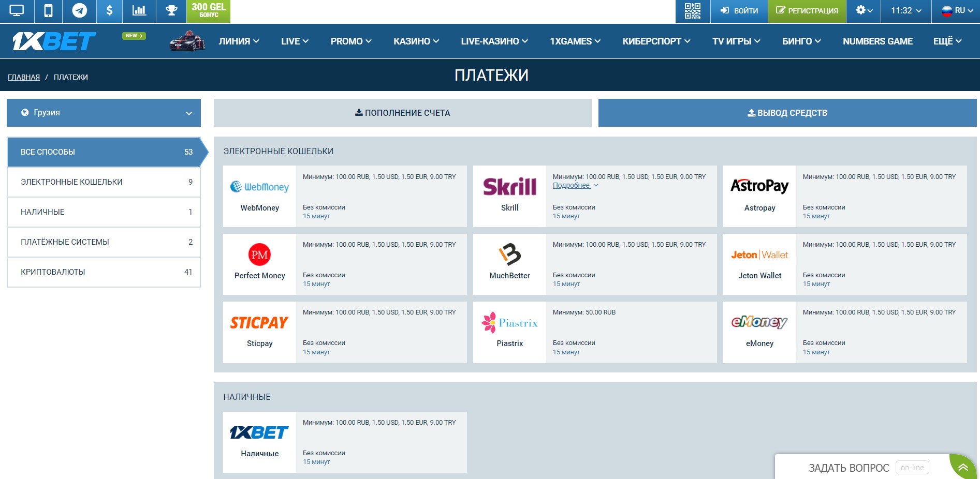
Task: Open the Казино menu
Action: [x=416, y=41]
